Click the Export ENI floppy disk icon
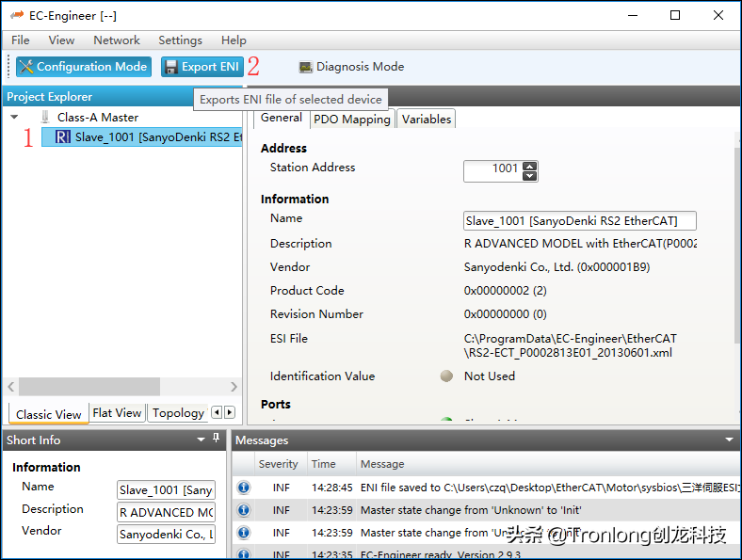 click(x=171, y=67)
